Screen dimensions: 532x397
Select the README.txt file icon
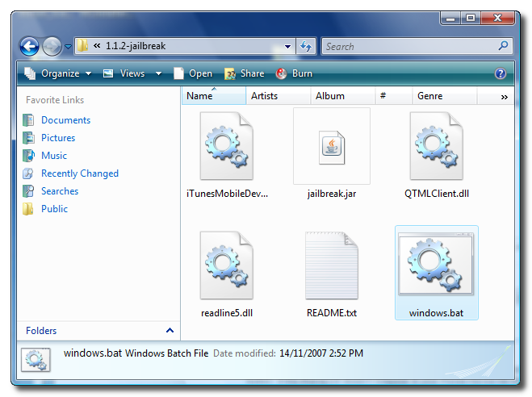coord(331,266)
